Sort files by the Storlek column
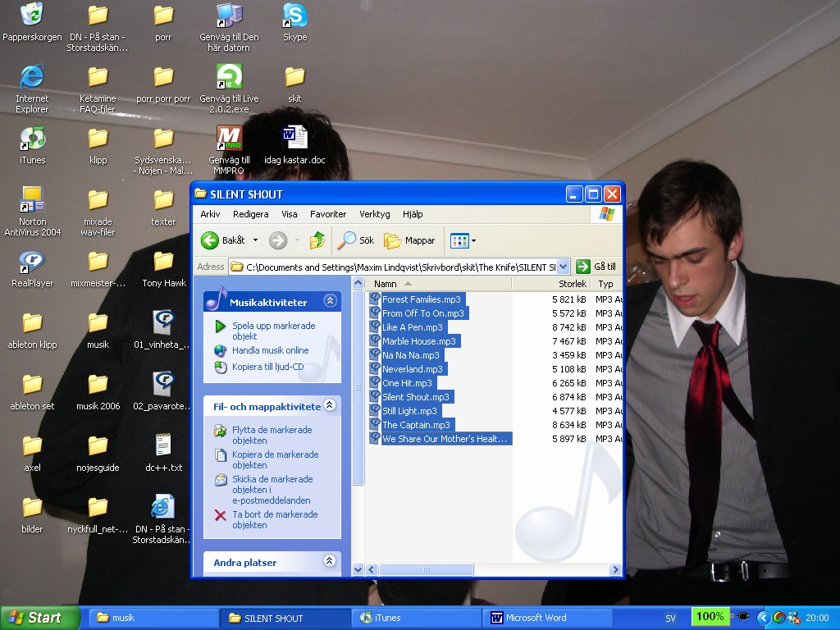The image size is (840, 630). coord(572,284)
